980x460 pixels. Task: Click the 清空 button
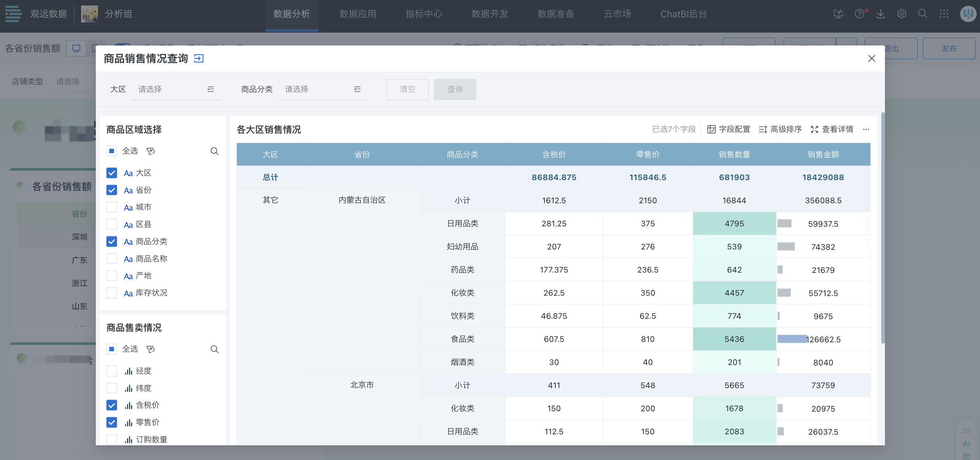point(407,90)
